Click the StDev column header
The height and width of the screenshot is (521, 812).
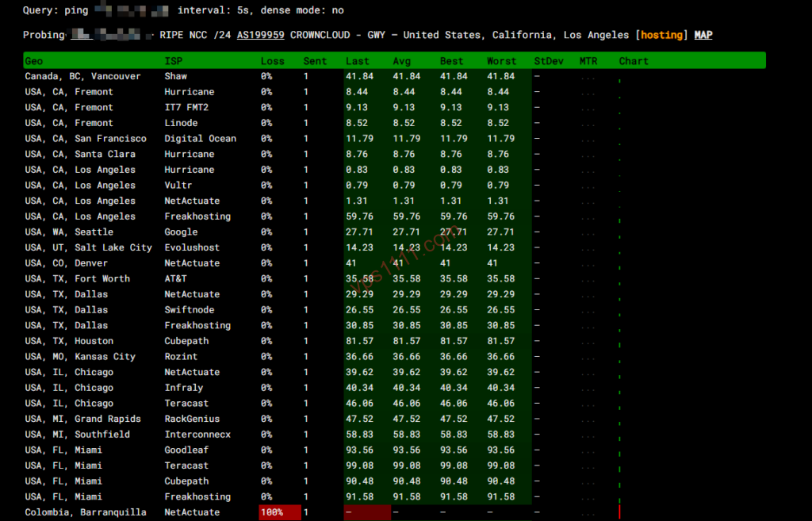(x=549, y=61)
